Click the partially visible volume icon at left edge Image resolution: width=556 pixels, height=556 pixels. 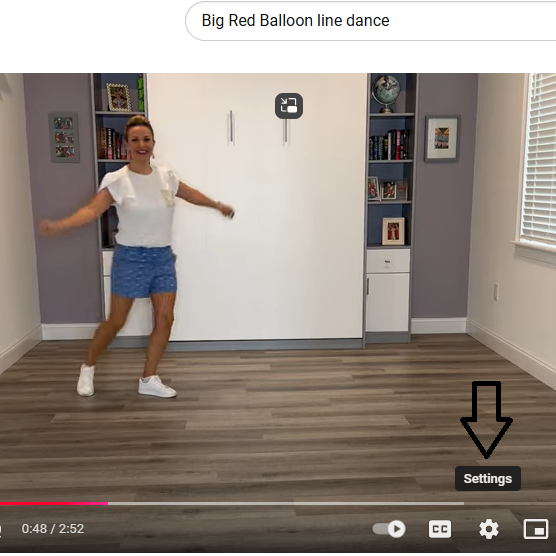[1, 529]
